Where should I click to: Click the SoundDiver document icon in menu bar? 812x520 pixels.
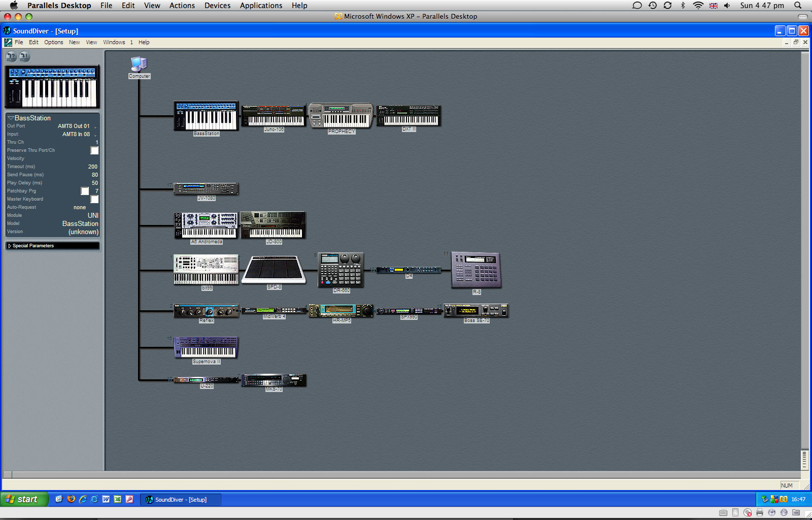coord(8,42)
